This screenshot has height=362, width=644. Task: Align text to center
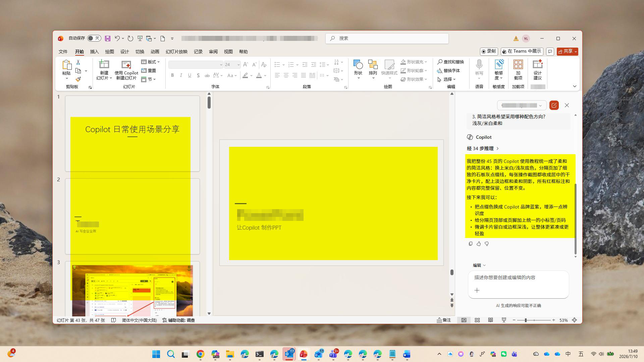point(286,75)
